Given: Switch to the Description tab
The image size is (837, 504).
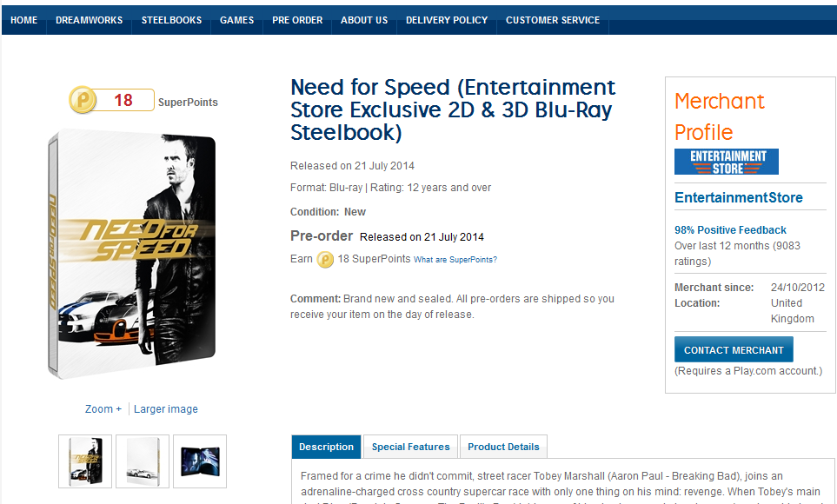Looking at the screenshot, I should tap(326, 447).
